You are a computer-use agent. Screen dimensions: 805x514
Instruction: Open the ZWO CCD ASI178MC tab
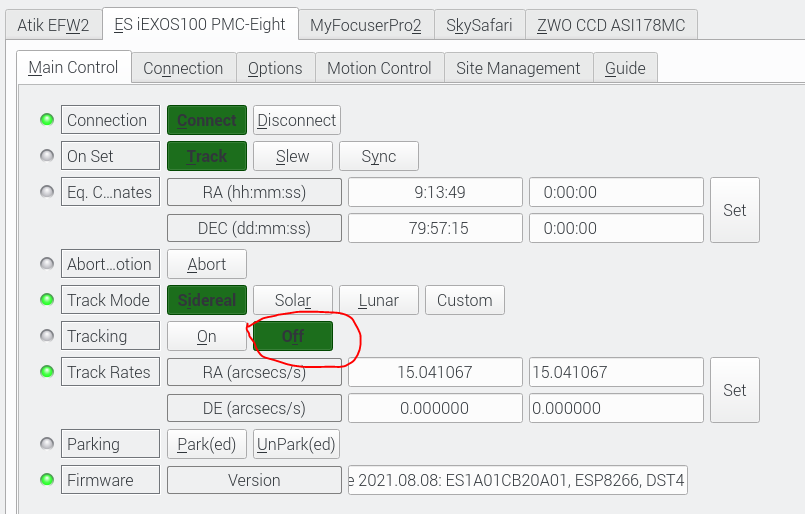click(x=611, y=25)
